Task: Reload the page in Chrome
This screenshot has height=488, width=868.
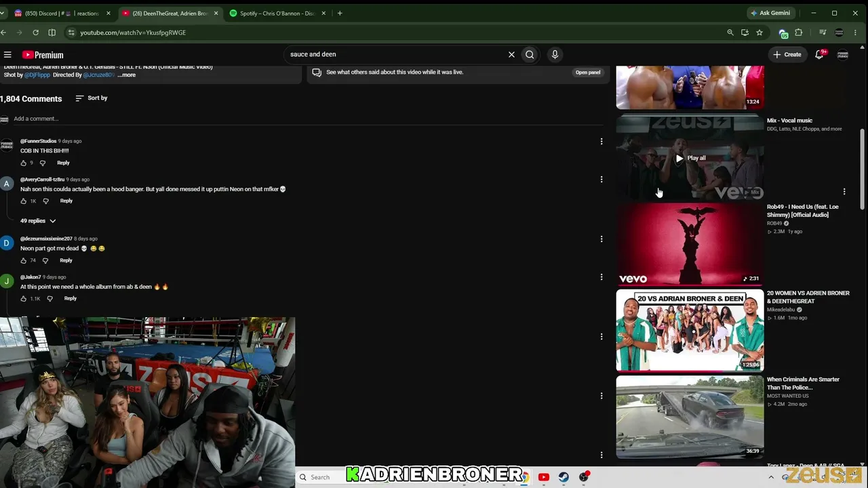Action: (35, 33)
